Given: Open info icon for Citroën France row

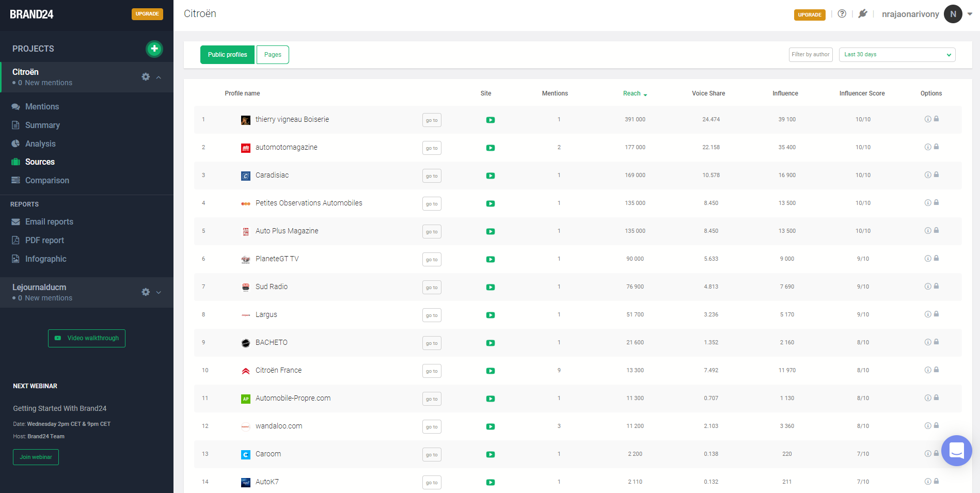Looking at the screenshot, I should (928, 370).
